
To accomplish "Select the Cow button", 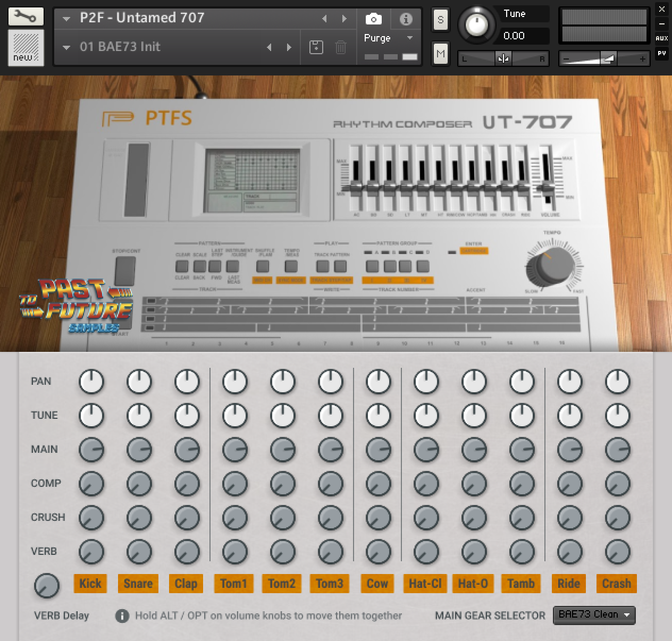I will pos(377,583).
